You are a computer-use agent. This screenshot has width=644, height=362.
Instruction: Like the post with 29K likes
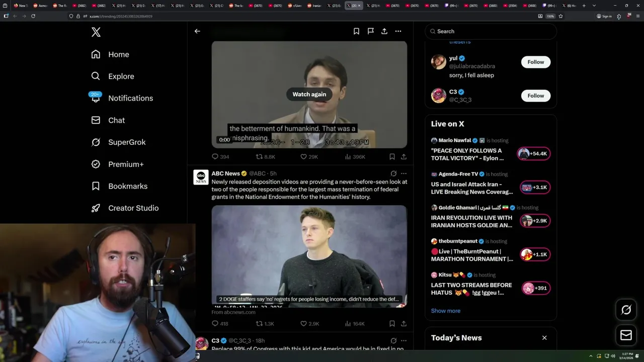[x=309, y=157]
